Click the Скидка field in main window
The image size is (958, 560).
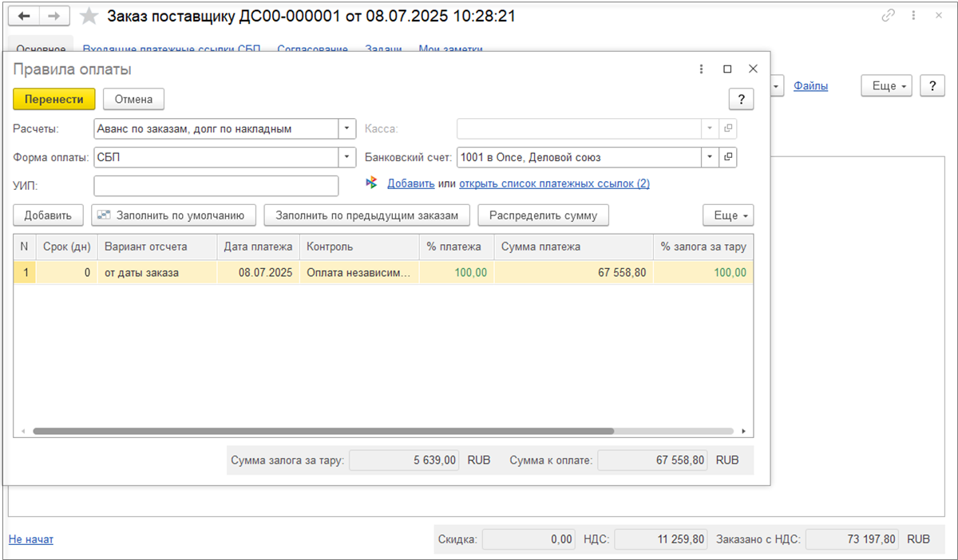pos(528,539)
